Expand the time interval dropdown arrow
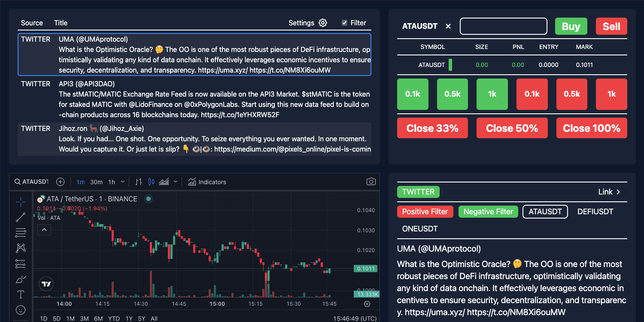The width and height of the screenshot is (644, 322). coord(123,182)
